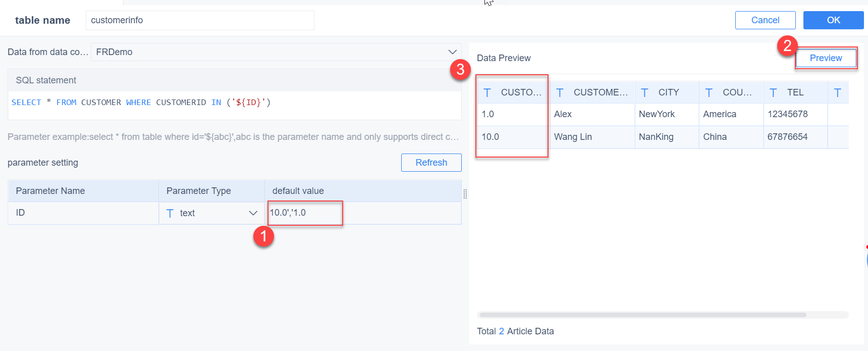Click the Preview button
Viewport: 868px width, 351px height.
[826, 58]
